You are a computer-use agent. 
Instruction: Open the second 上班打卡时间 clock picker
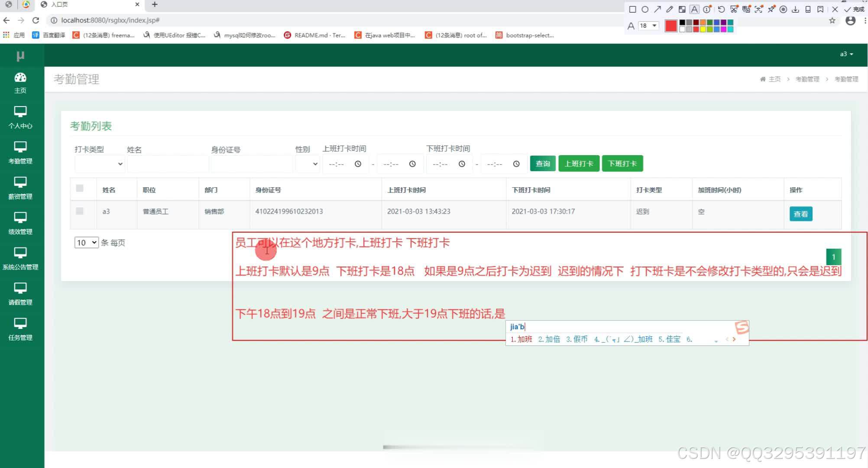(412, 164)
